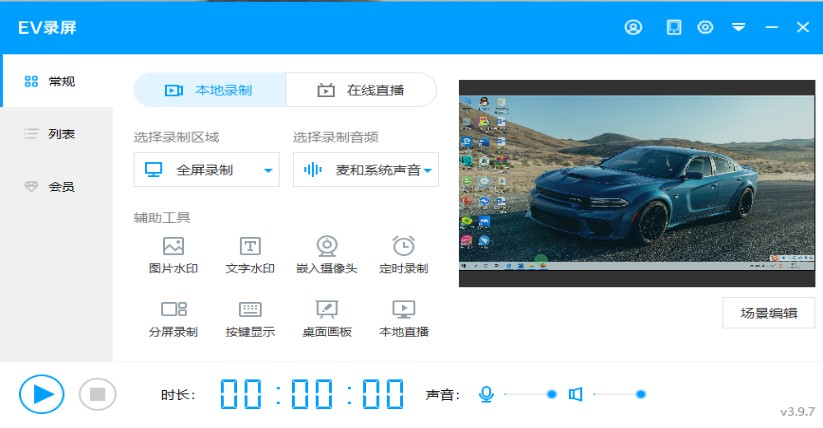This screenshot has height=428, width=823.
Task: Open the 定时录制 scheduled recording tool
Action: [403, 255]
